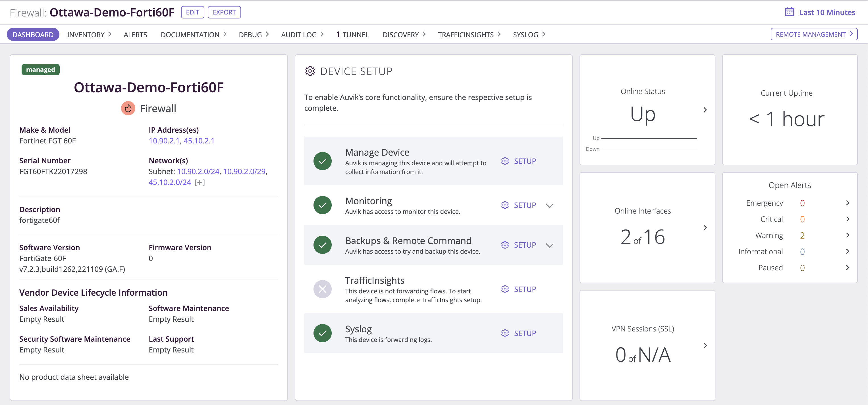Screen dimensions: 868x405
Task: Click the Manage Device green checkmark
Action: click(322, 161)
